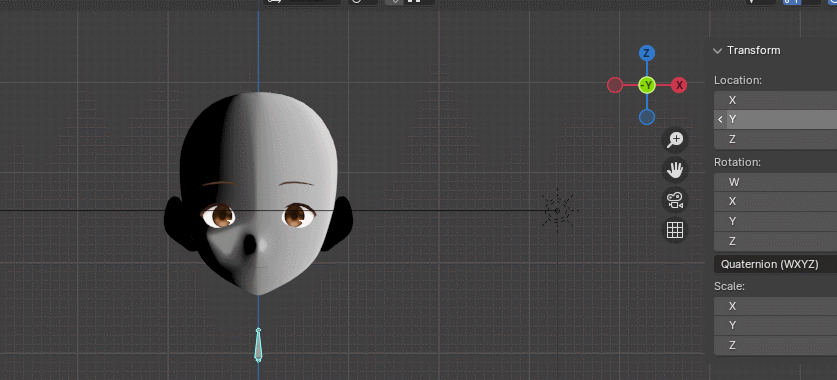Toggle the camera view icon
The height and width of the screenshot is (380, 837).
tap(675, 201)
